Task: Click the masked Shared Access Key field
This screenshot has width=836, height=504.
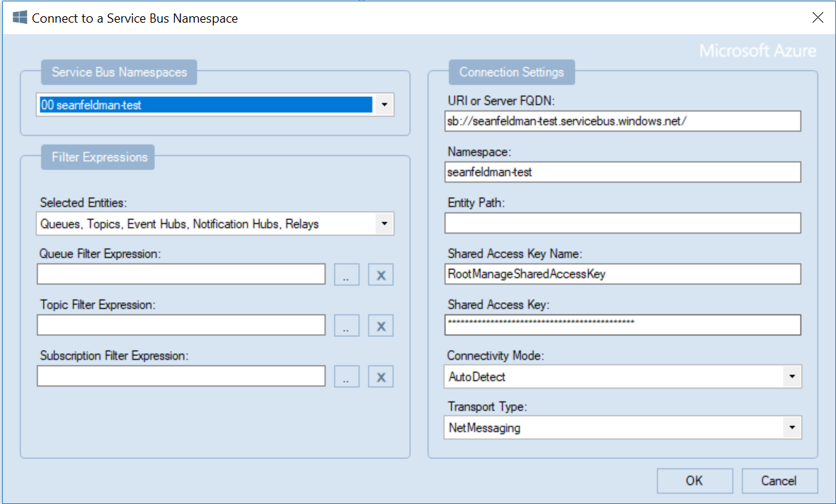Action: click(x=622, y=325)
